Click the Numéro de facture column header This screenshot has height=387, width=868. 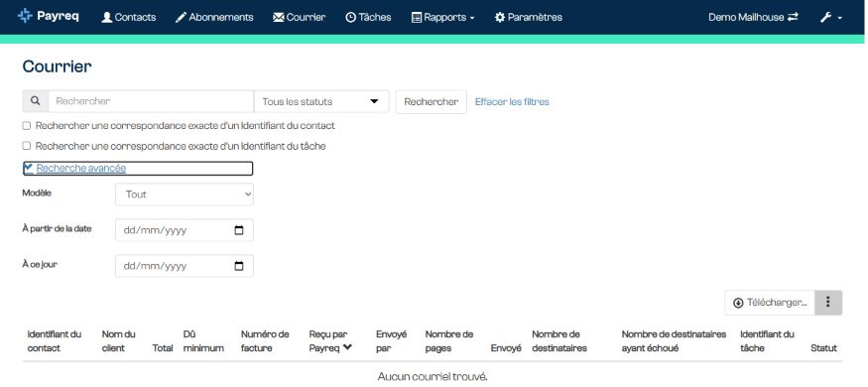pos(265,341)
